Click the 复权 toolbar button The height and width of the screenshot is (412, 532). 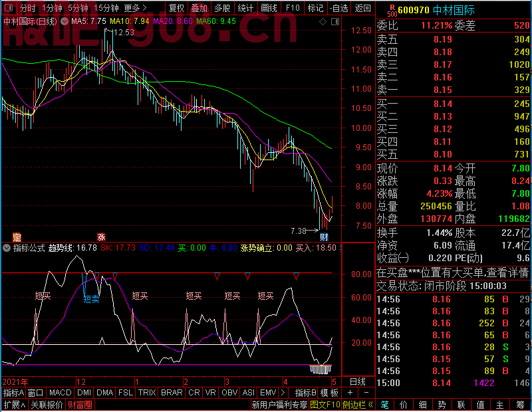click(176, 8)
